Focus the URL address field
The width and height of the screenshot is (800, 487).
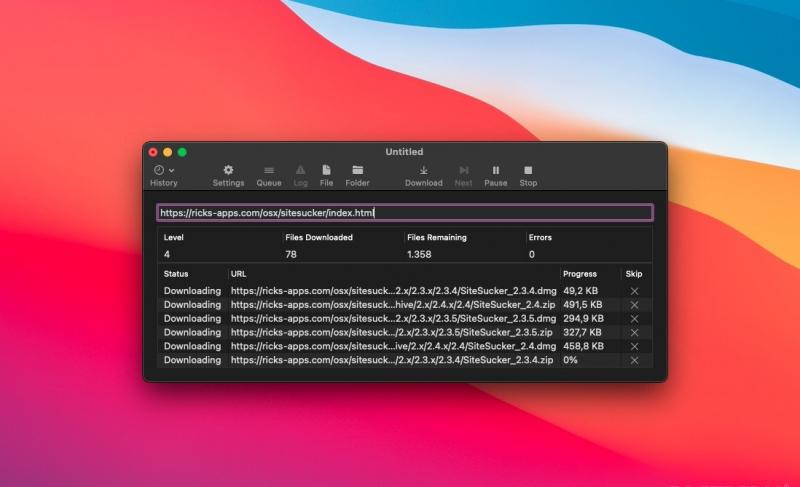click(405, 213)
